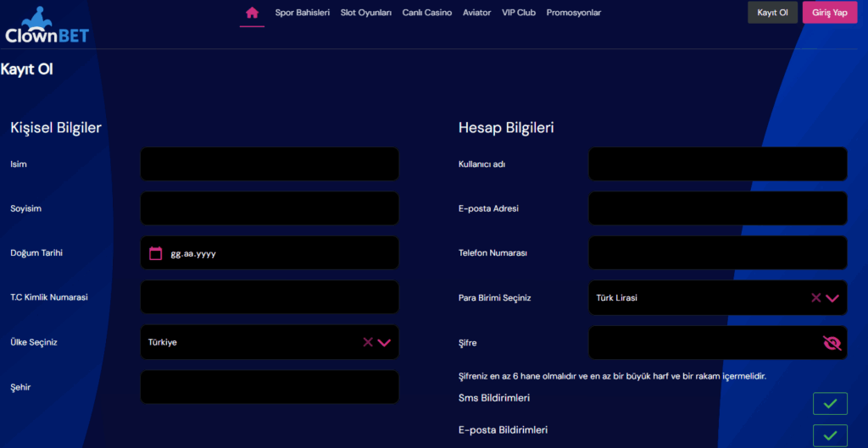Screen dimensions: 868x448
Task: Focus the T.C Kimlik Numarasi field
Action: (270, 297)
